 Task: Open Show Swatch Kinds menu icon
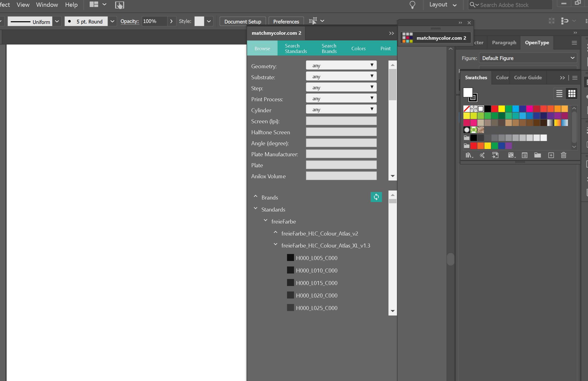pyautogui.click(x=511, y=155)
